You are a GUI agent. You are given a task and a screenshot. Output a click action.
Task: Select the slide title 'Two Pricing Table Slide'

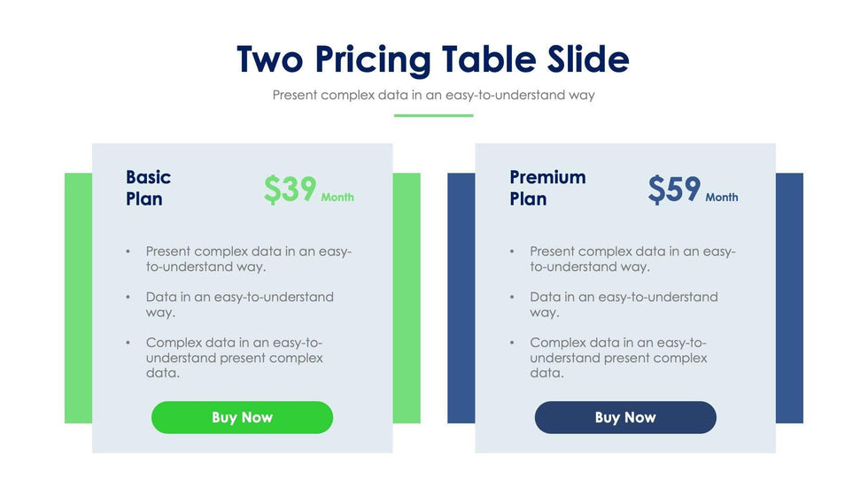[433, 59]
